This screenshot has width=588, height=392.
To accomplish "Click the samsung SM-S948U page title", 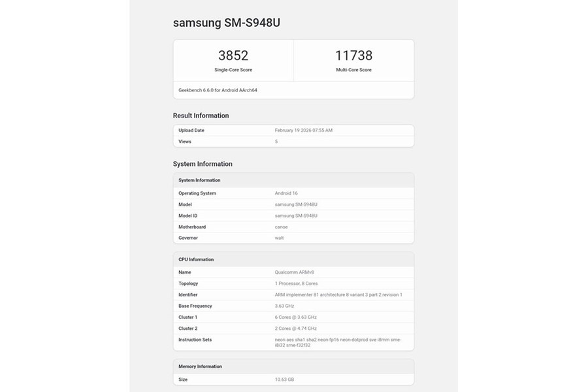I will point(227,23).
